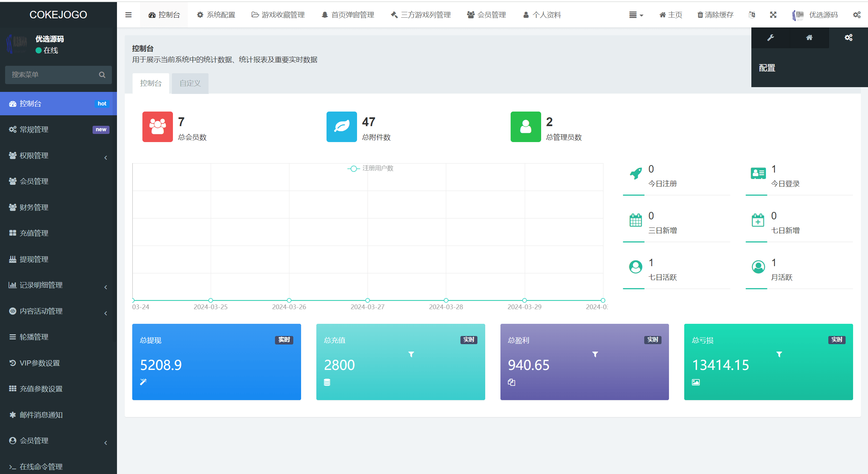
Task: Switch to the 自定义 tab
Action: [190, 83]
